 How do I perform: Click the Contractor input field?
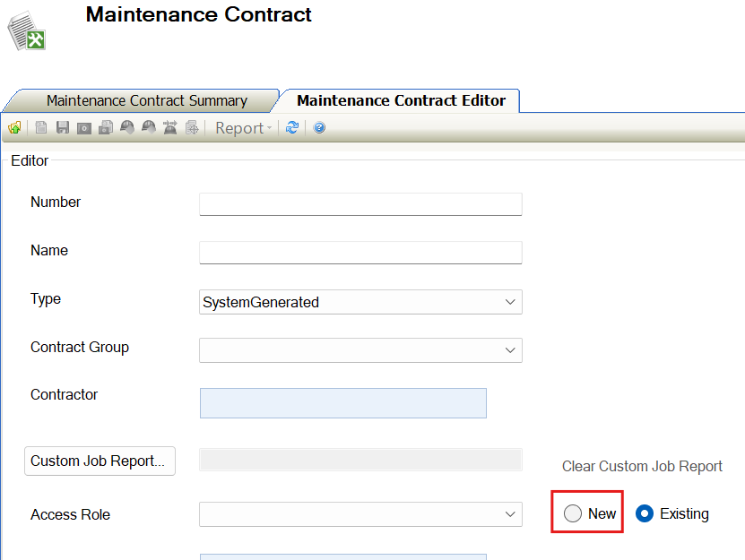342,403
